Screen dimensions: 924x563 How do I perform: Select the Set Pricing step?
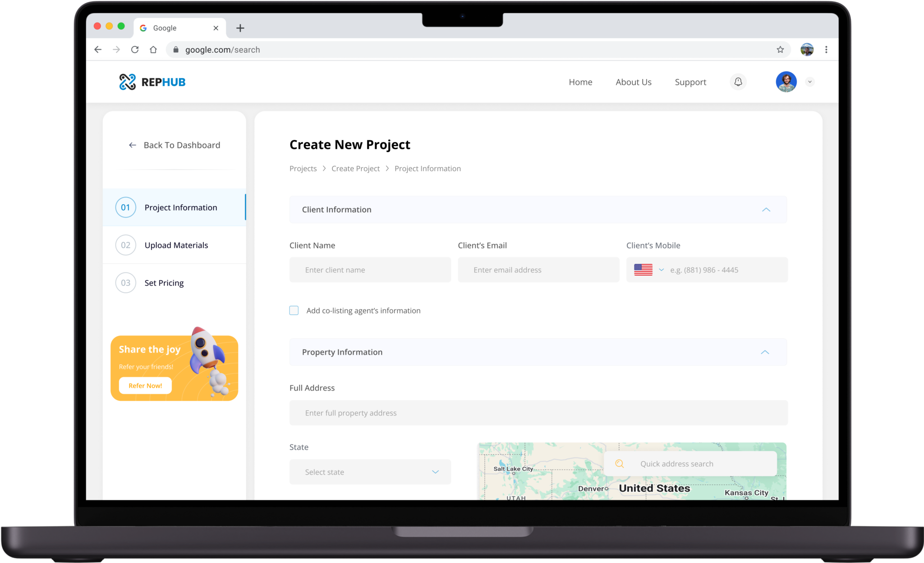pos(164,283)
